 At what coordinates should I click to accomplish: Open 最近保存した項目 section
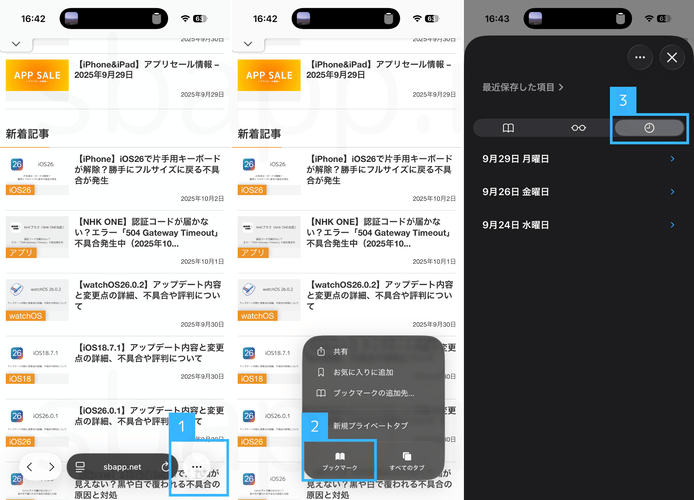[522, 87]
